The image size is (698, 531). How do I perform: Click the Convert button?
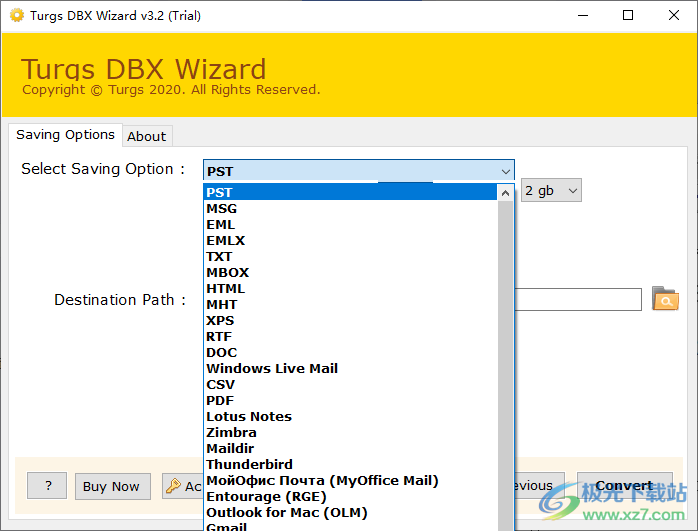(625, 486)
